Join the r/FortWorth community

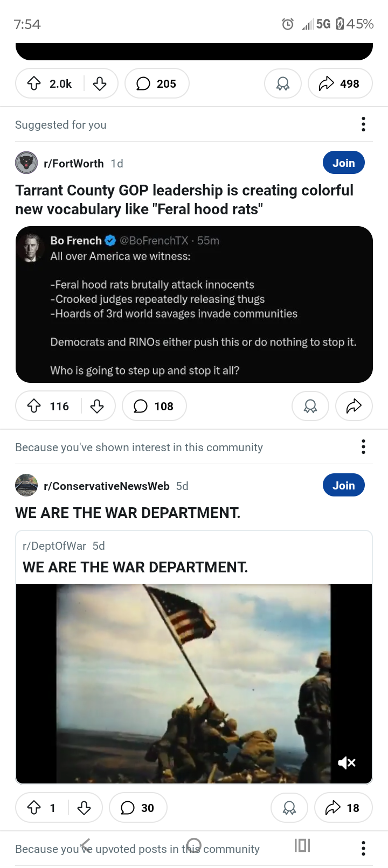pyautogui.click(x=343, y=163)
